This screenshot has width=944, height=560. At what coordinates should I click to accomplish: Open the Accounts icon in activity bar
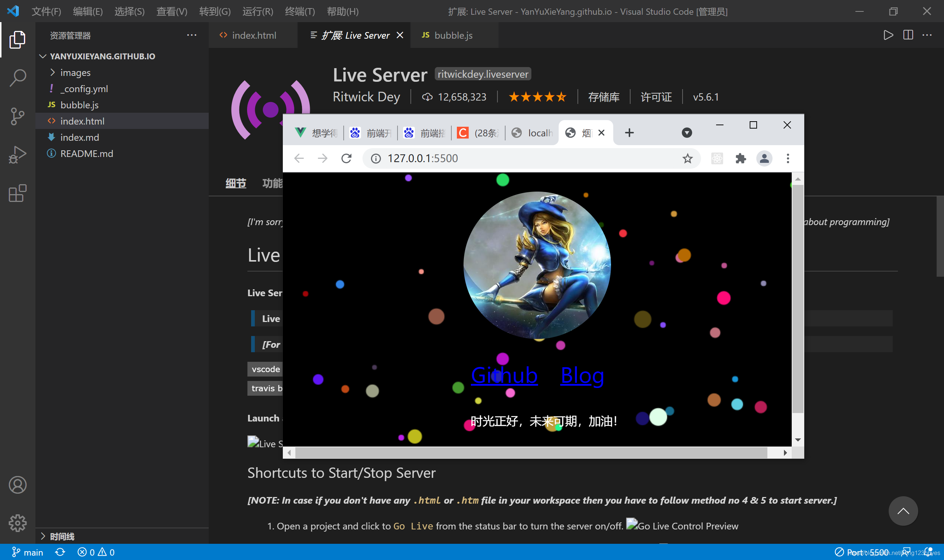point(17,485)
